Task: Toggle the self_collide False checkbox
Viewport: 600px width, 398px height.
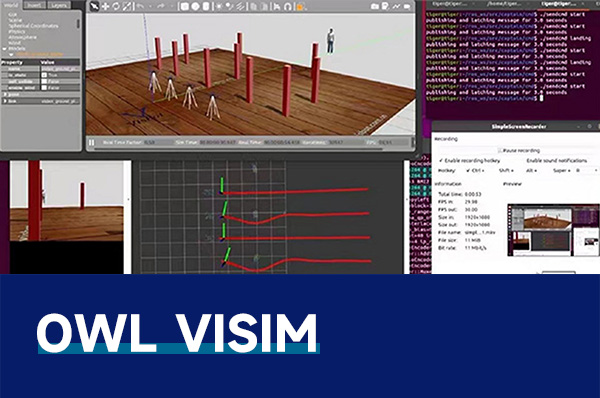Action: click(x=44, y=82)
